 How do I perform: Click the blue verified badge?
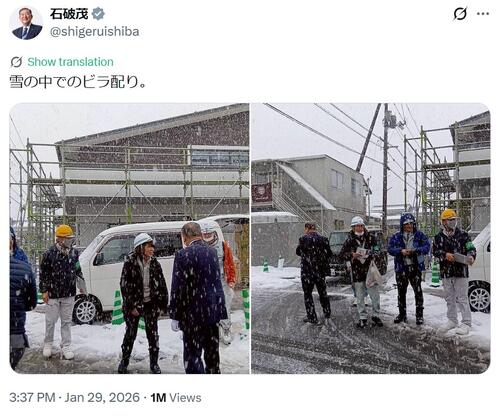click(98, 14)
